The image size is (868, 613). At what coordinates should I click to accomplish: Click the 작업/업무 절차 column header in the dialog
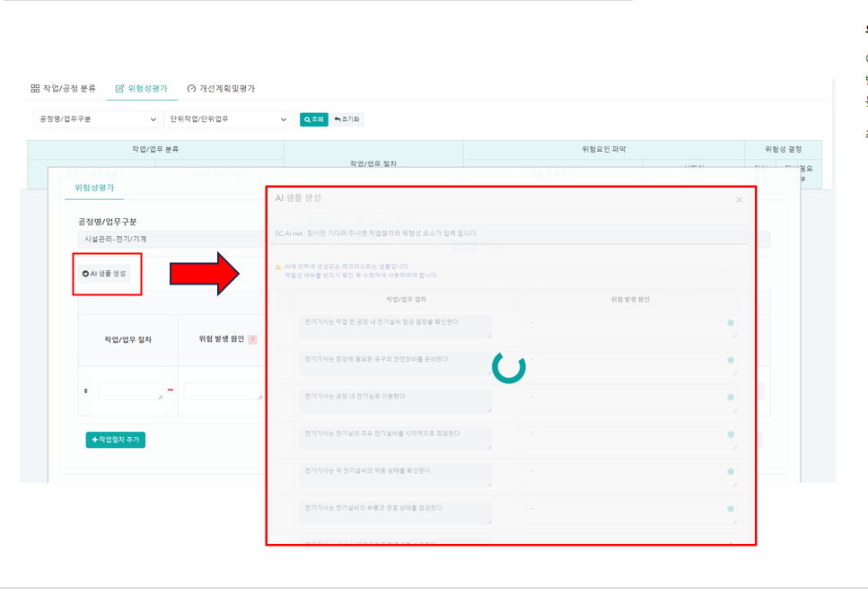pos(407,300)
